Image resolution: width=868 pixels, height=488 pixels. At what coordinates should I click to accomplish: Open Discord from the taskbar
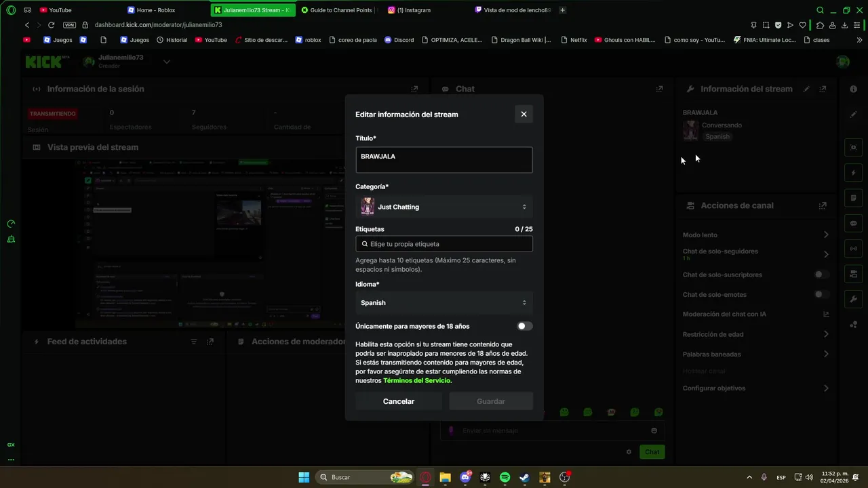[x=465, y=477]
